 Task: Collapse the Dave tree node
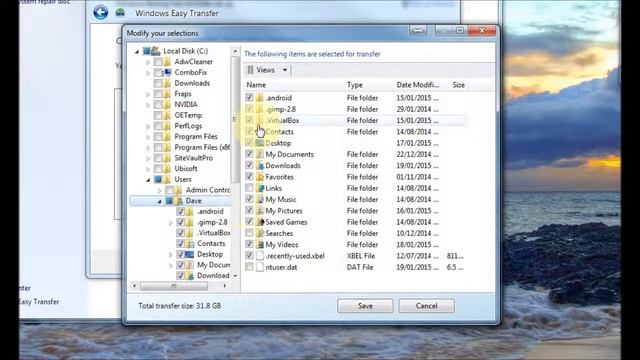[160, 201]
